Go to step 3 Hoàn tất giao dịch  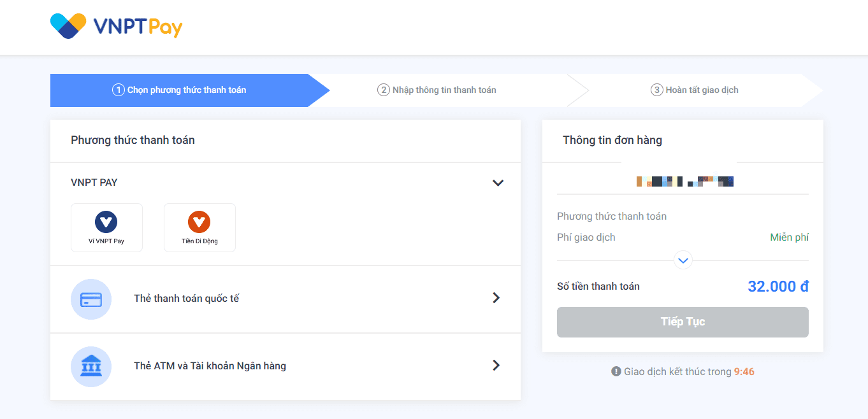pos(695,90)
